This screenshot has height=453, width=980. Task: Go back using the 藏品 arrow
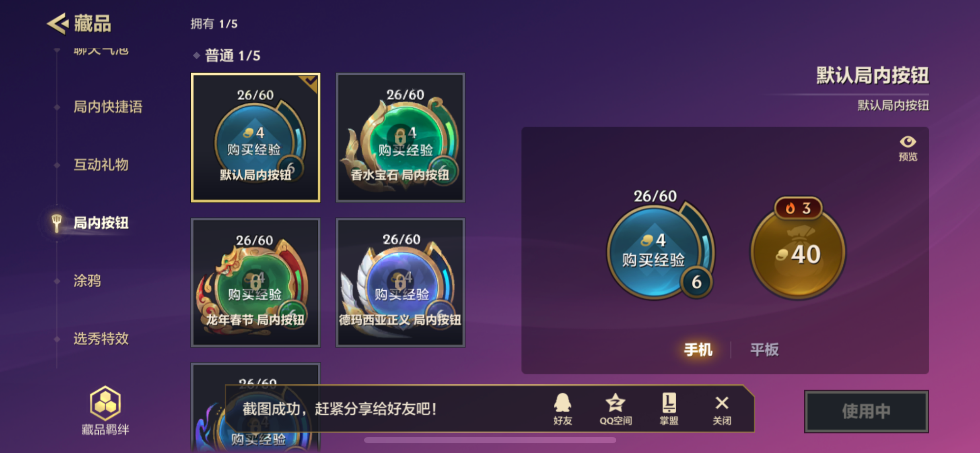(58, 23)
